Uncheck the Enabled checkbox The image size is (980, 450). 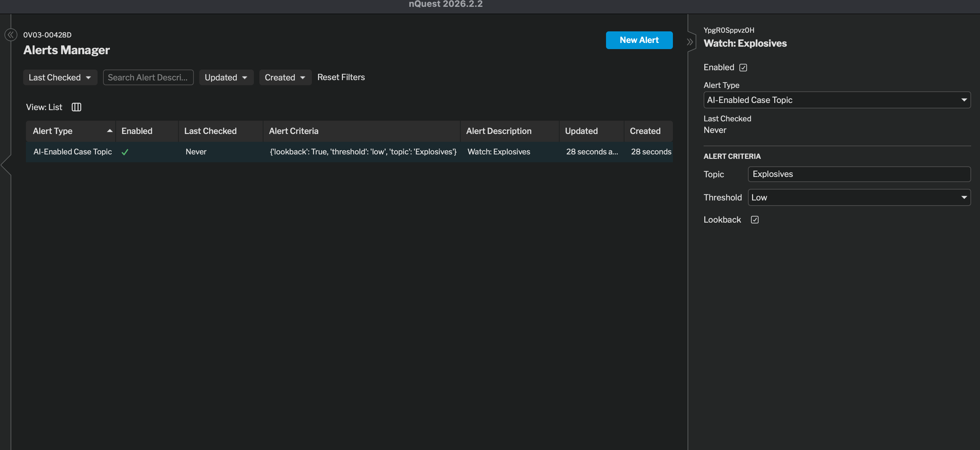pos(743,67)
